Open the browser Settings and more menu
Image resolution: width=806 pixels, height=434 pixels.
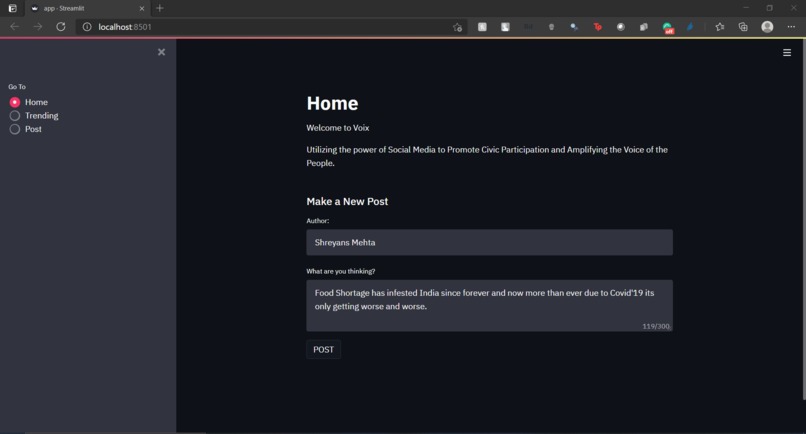click(791, 27)
